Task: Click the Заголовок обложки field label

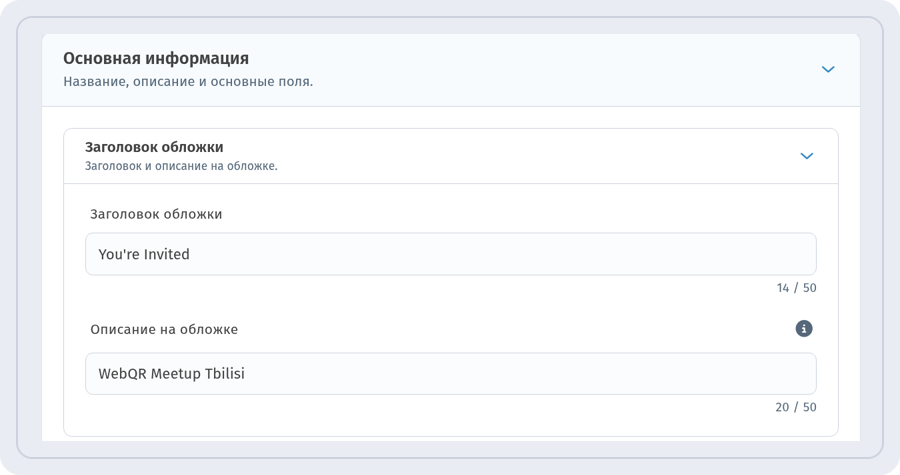Action: click(156, 215)
